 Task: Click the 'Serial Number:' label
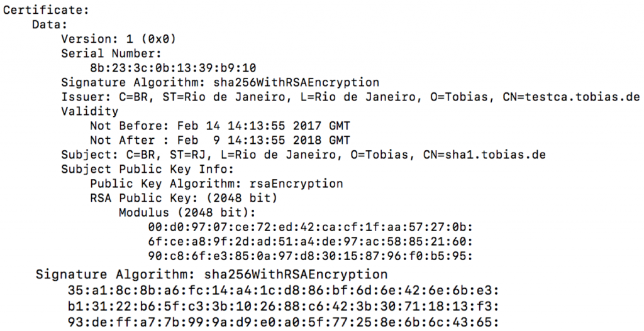[x=111, y=53]
